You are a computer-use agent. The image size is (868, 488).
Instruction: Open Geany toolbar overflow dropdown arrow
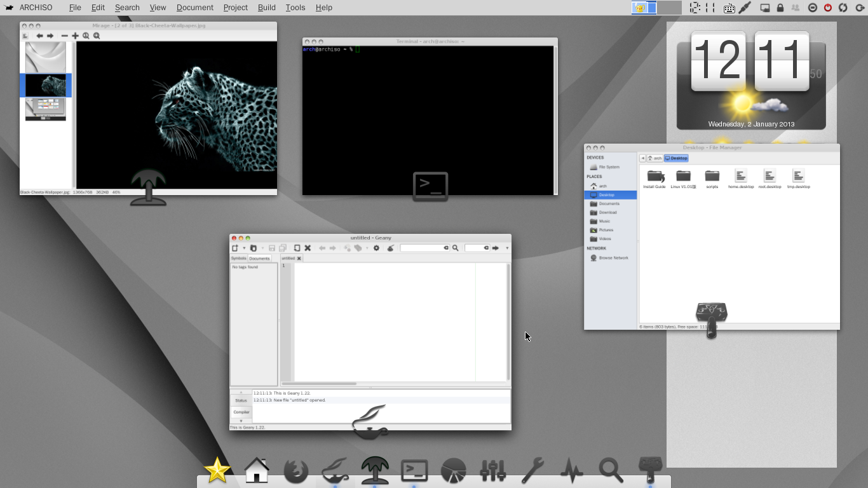coord(507,248)
